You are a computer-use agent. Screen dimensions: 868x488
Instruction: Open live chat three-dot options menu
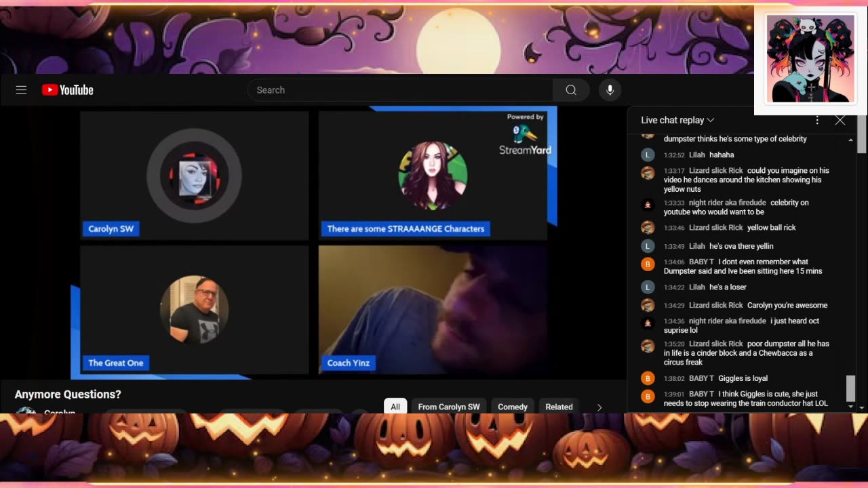pyautogui.click(x=817, y=120)
